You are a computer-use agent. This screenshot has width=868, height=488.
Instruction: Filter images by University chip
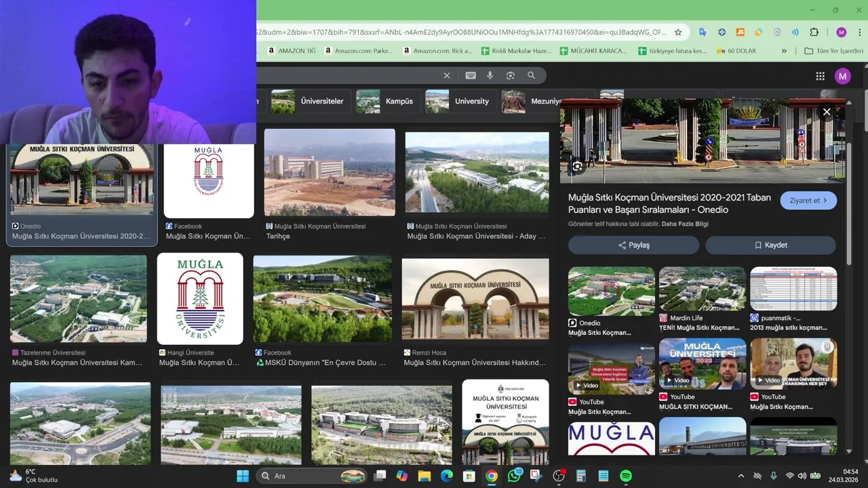460,101
